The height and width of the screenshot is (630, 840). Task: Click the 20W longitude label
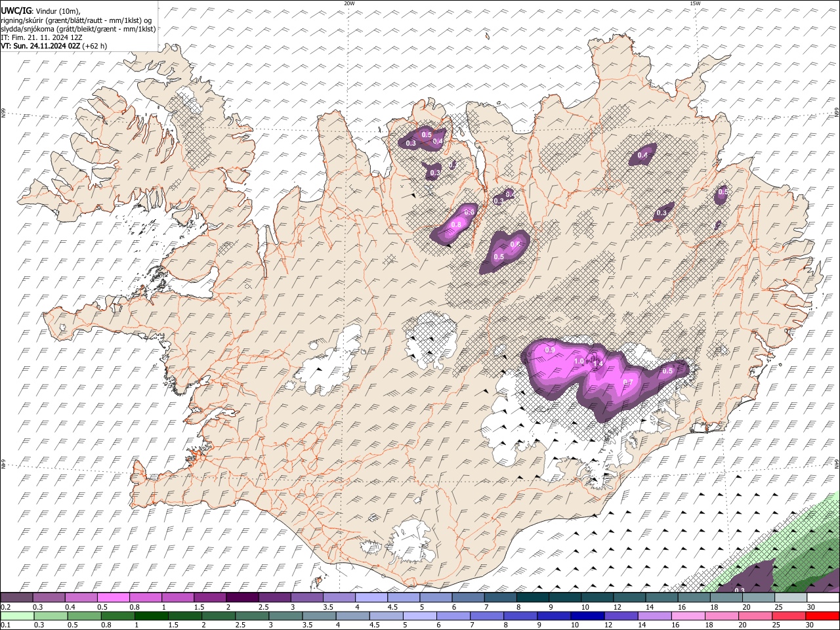click(x=349, y=3)
